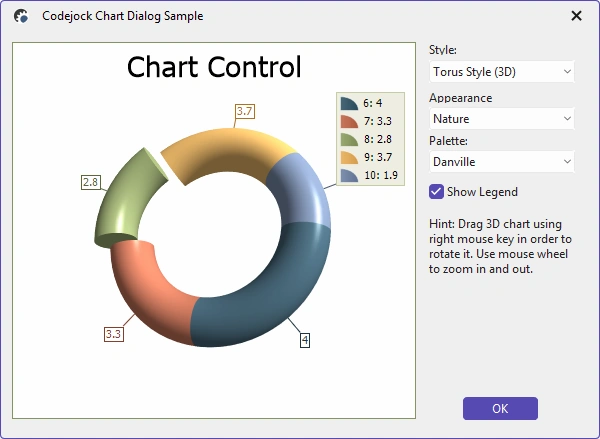Viewport: 600px width, 439px height.
Task: Click the Hint text about dragging 3D chart
Action: point(500,246)
